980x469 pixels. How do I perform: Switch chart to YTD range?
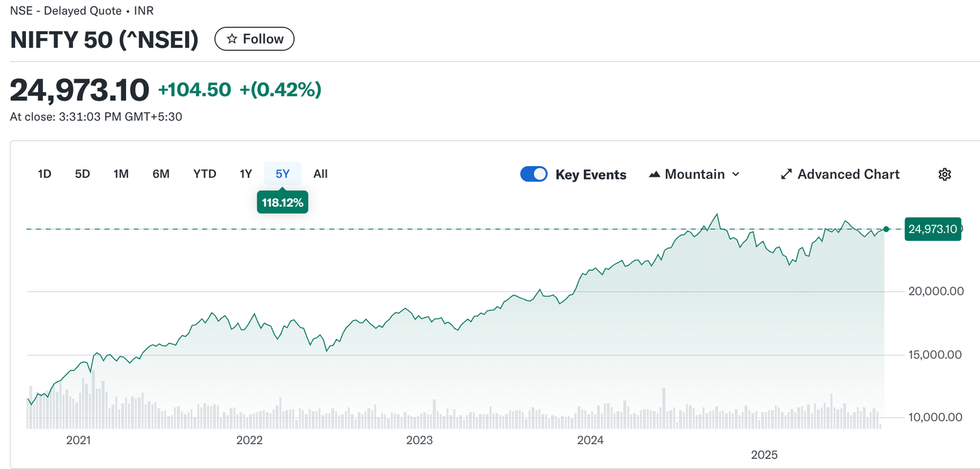click(204, 174)
